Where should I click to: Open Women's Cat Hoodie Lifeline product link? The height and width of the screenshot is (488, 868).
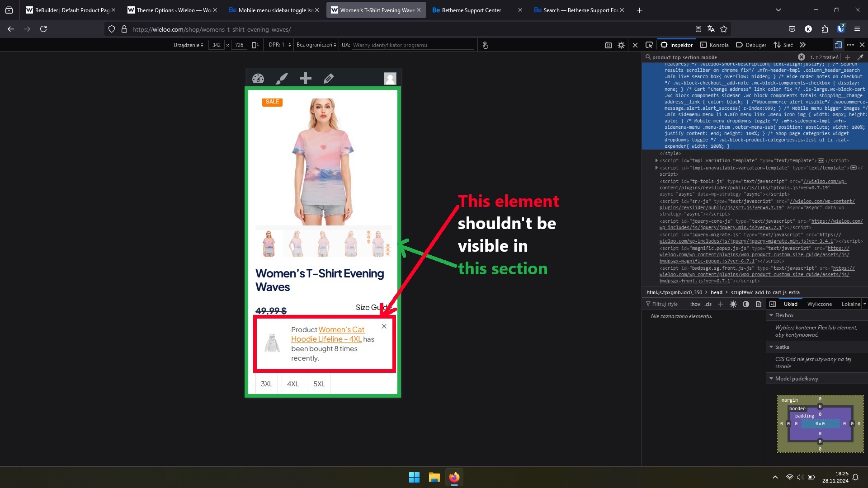click(328, 334)
